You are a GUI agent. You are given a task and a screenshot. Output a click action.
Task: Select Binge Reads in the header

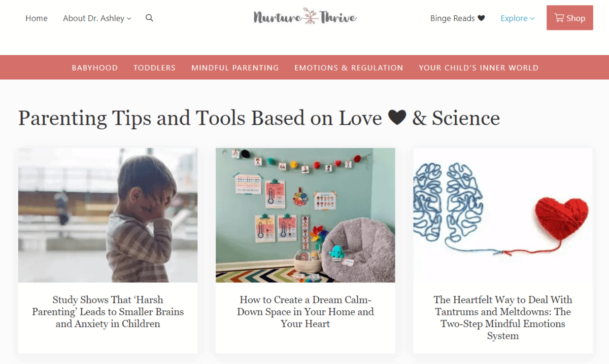(452, 18)
